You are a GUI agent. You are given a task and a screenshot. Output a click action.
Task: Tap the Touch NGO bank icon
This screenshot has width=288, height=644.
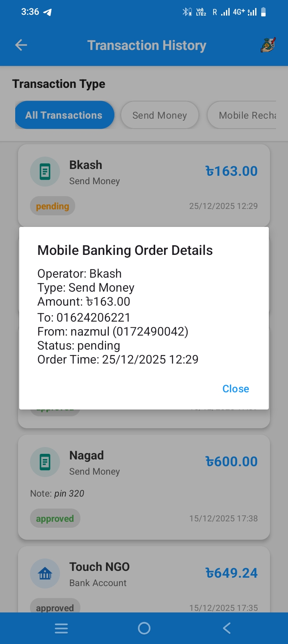point(45,574)
